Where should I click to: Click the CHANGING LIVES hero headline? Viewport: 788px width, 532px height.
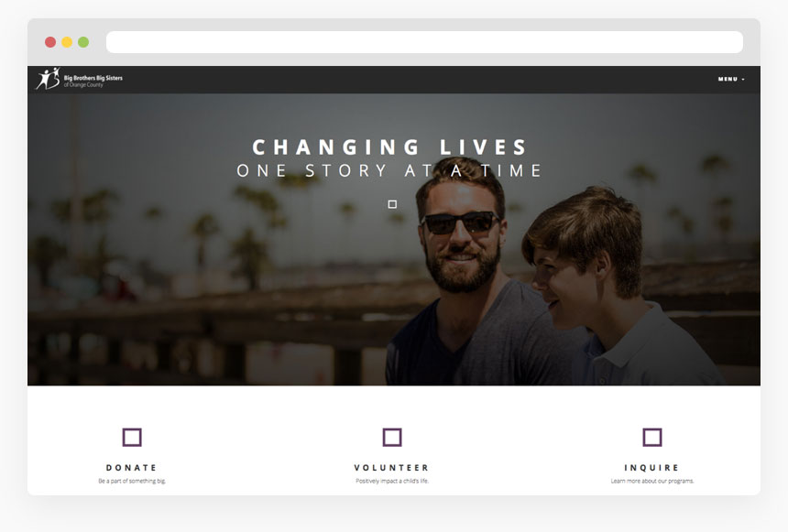coord(390,147)
